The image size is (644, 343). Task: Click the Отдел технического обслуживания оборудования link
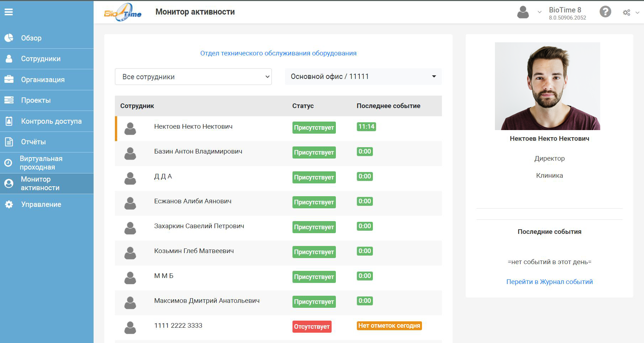(278, 53)
